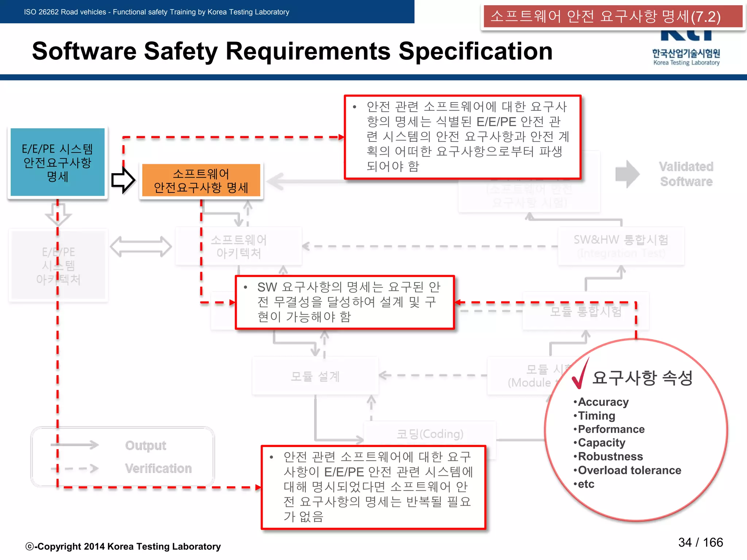The width and height of the screenshot is (747, 560).
Task: Click the 'Robustness' bullet
Action: [608, 456]
